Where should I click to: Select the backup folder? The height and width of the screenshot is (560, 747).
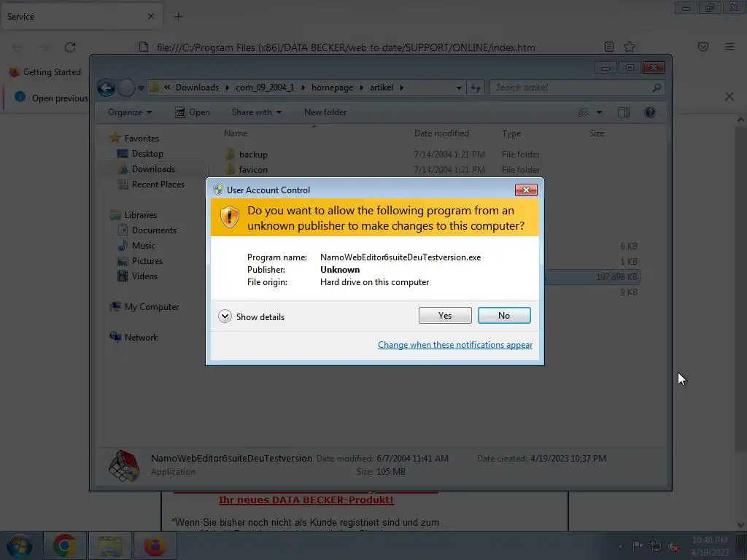tap(253, 155)
